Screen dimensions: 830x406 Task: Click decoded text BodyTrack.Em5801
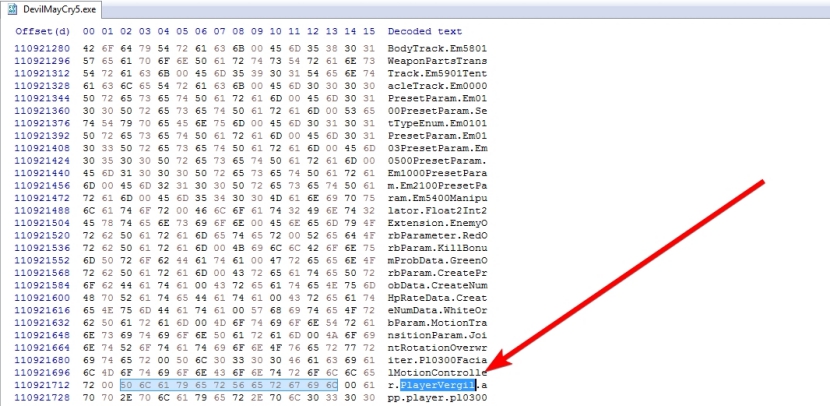click(x=437, y=48)
